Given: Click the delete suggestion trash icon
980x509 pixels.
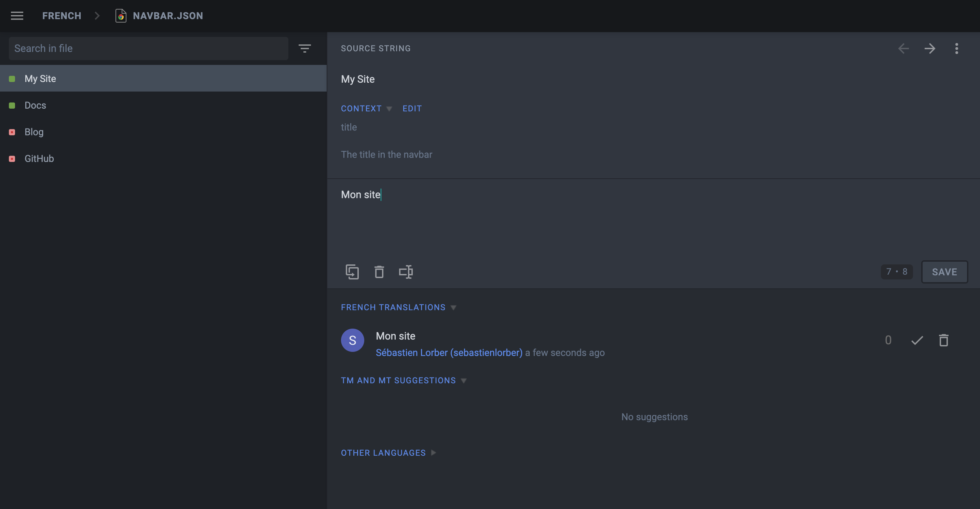Looking at the screenshot, I should click(943, 340).
